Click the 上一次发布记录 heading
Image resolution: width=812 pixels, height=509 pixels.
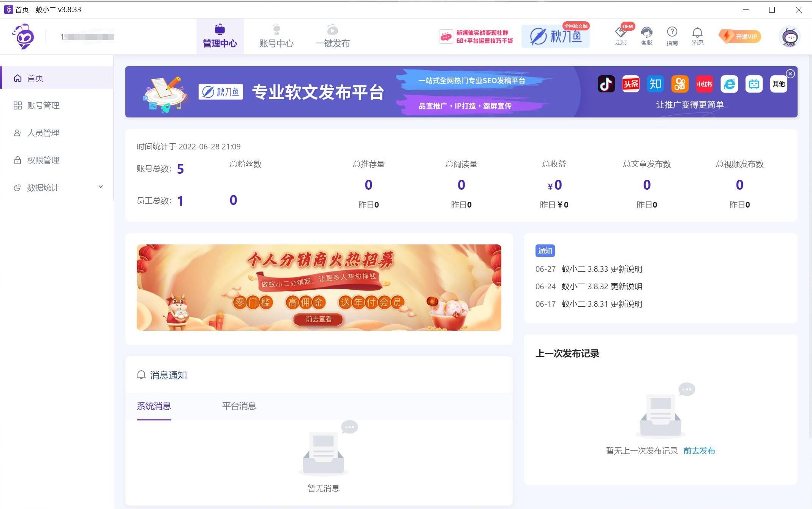[x=567, y=354]
